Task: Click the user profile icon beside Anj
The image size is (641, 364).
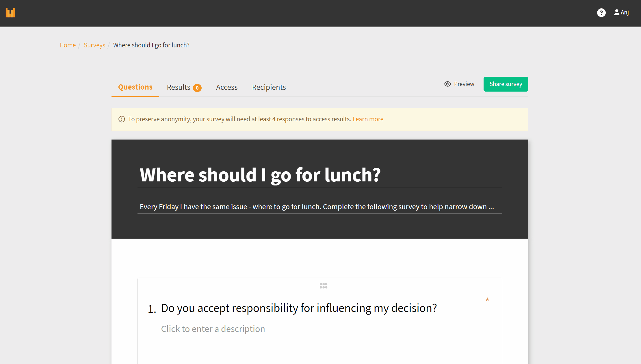Action: (616, 12)
